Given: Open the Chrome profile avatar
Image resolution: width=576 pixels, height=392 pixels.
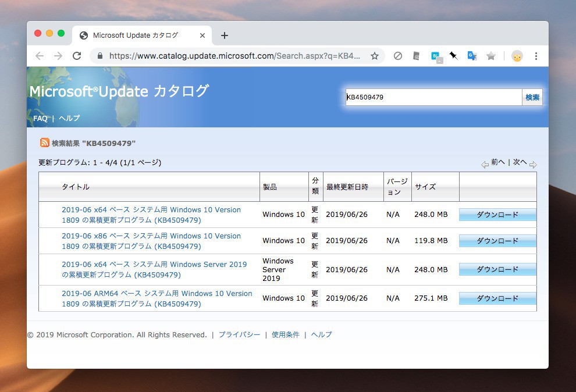Looking at the screenshot, I should pyautogui.click(x=517, y=56).
